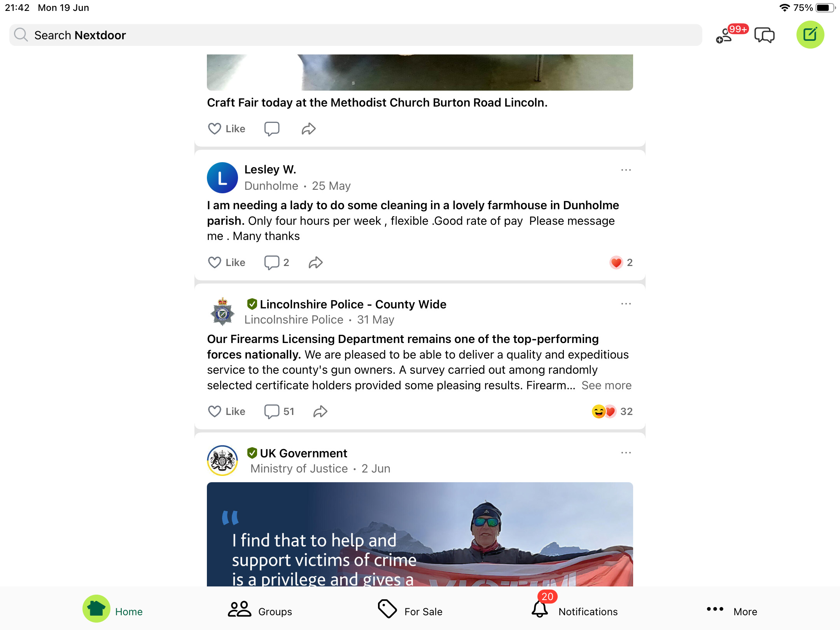840x630 pixels.
Task: Comment on the Craft Fair post
Action: tap(272, 129)
